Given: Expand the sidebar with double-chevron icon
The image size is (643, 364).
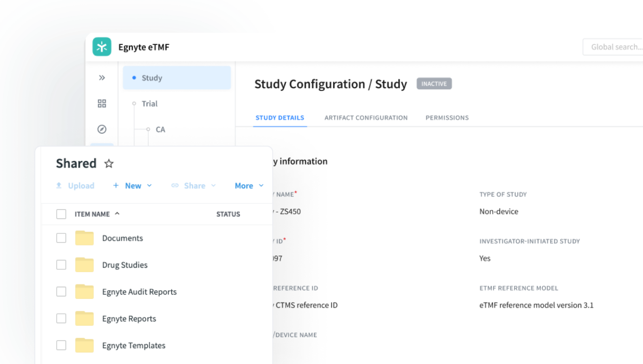Looking at the screenshot, I should pyautogui.click(x=102, y=78).
